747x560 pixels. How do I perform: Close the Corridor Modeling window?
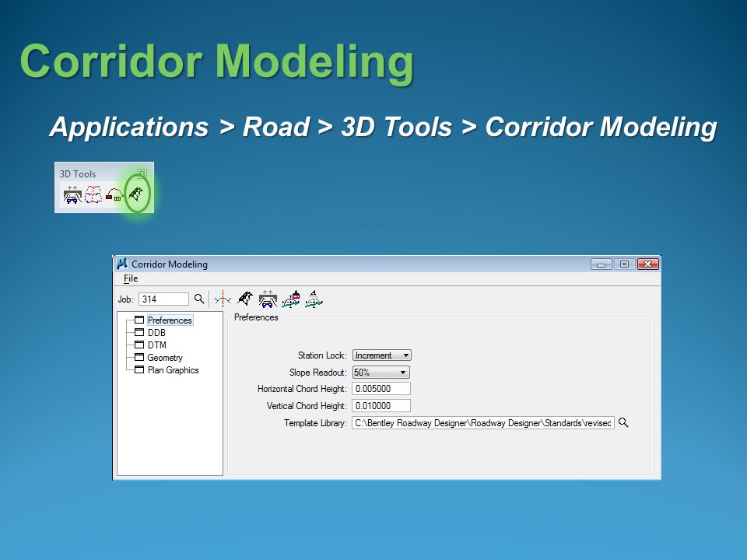coord(648,264)
